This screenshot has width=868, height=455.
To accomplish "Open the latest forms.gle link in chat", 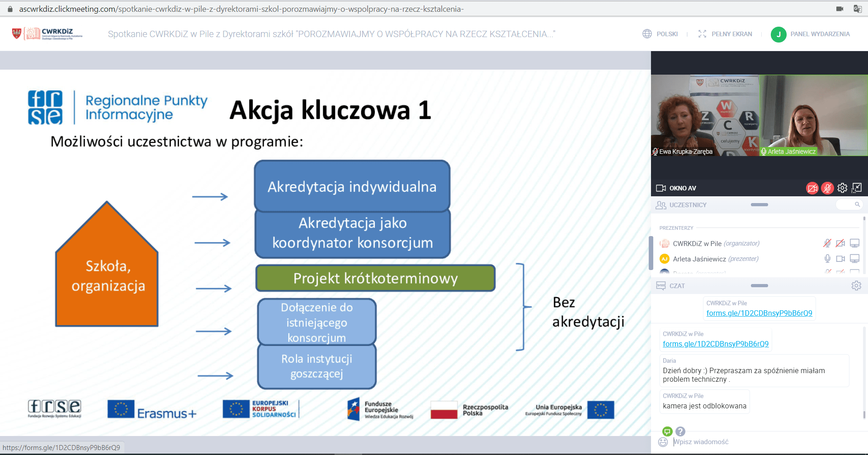I will (715, 344).
